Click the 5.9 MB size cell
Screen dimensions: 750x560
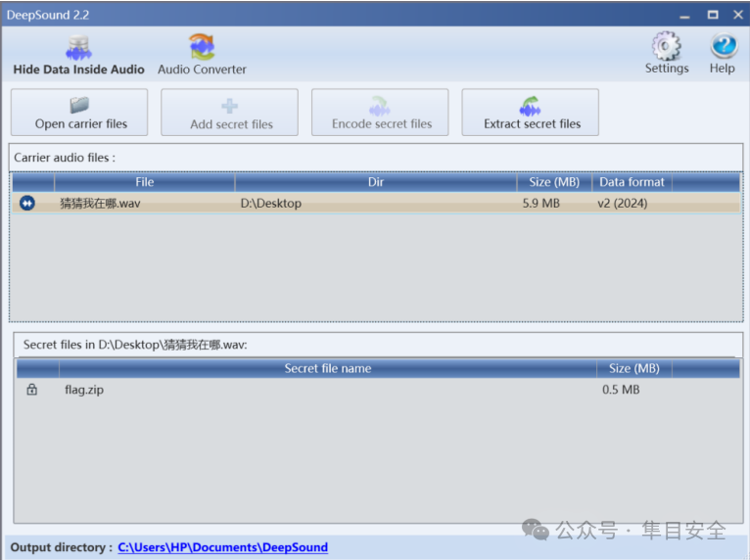(x=541, y=204)
